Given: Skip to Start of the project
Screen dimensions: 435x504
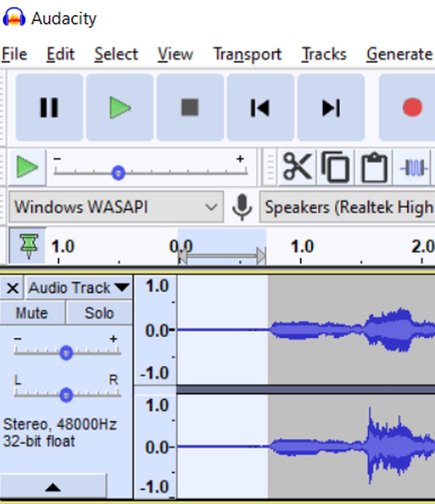Looking at the screenshot, I should click(x=261, y=107).
